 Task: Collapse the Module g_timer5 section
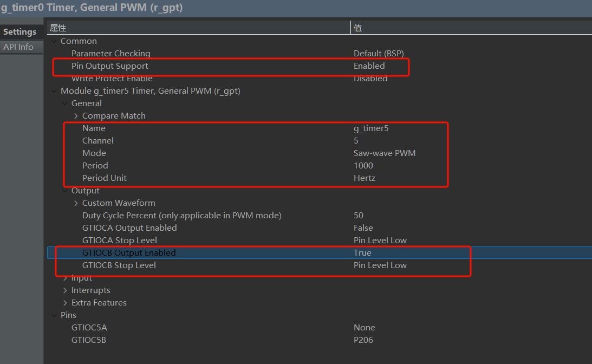click(x=54, y=91)
